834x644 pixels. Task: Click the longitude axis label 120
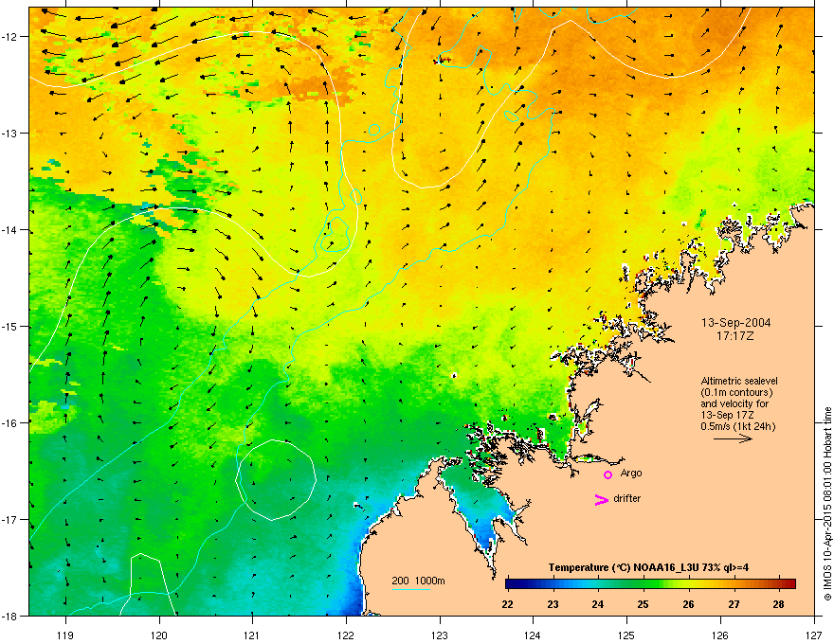tap(159, 635)
